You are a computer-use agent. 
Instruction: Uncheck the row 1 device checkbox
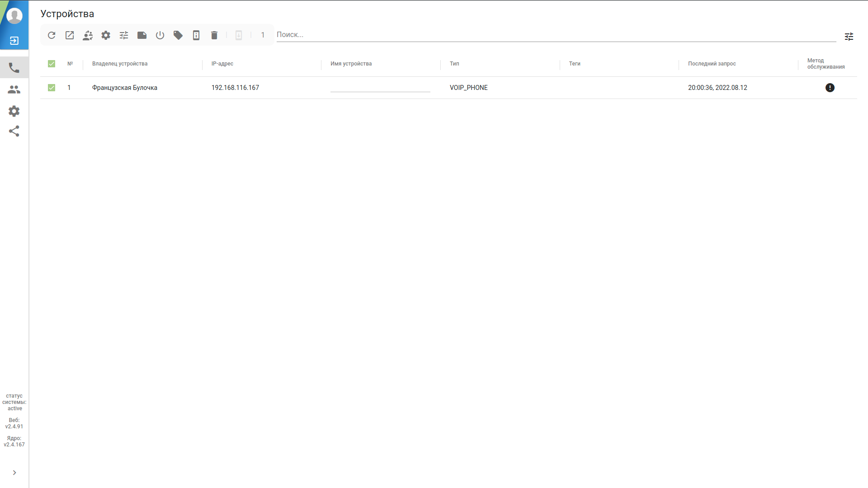52,88
